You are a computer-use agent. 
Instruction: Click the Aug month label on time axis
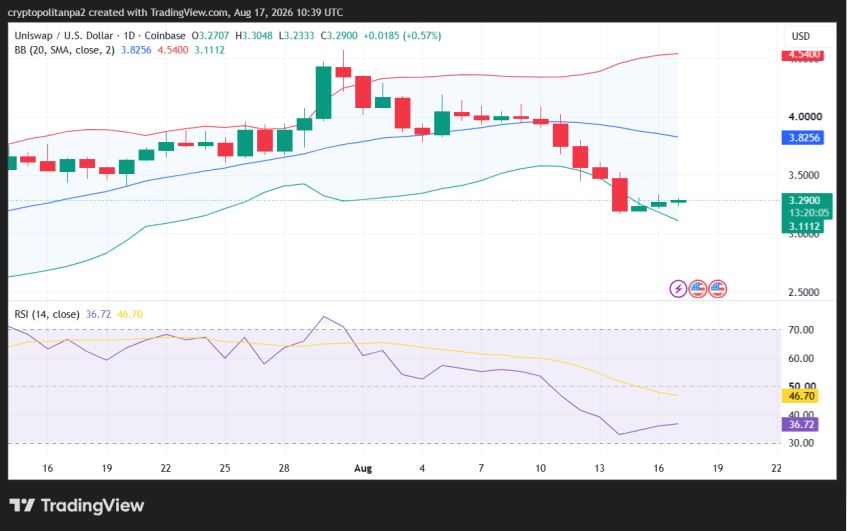tap(363, 468)
